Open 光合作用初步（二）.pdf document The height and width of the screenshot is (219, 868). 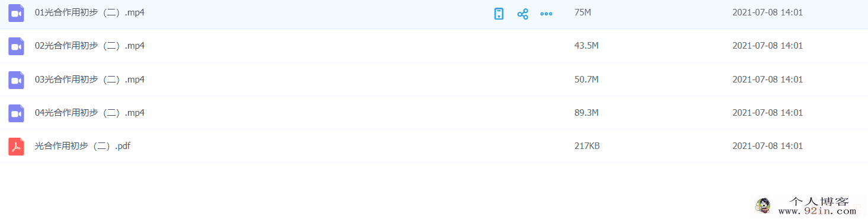pyautogui.click(x=82, y=145)
